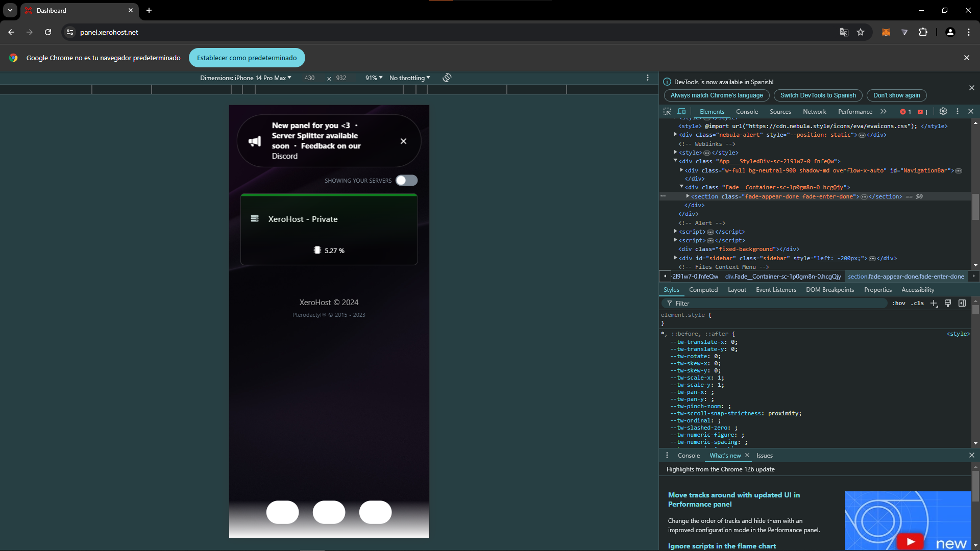Click Always match Chrome's language
Viewport: 980px width, 551px height.
tap(717, 95)
